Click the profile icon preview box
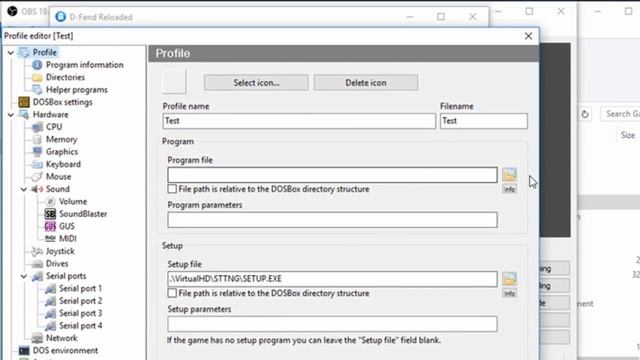Viewport: 640px width, 360px height. [x=174, y=82]
